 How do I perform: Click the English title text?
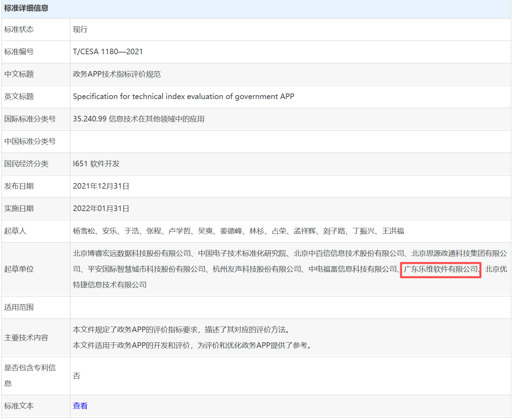point(183,97)
